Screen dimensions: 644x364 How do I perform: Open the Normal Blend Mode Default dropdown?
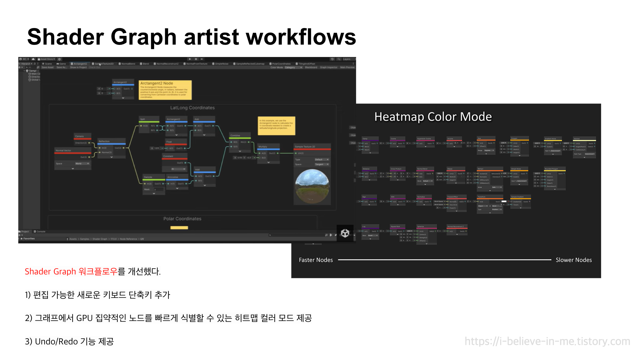click(428, 181)
